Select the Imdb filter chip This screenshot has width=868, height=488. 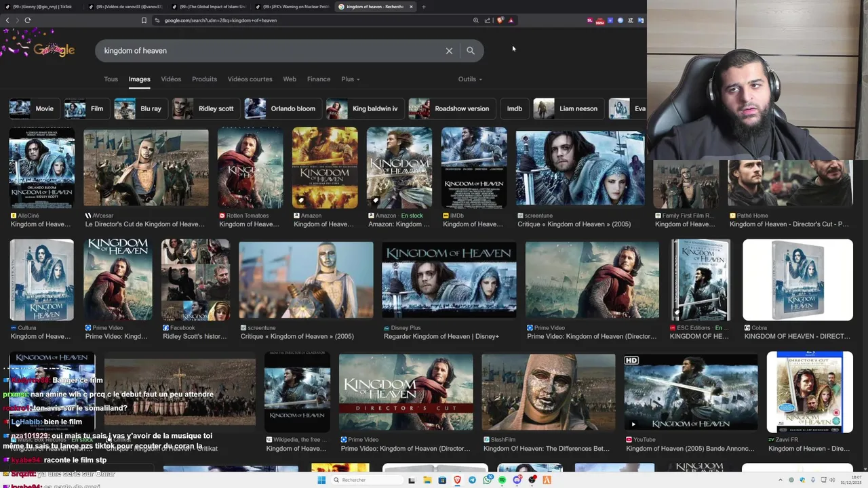coord(515,108)
